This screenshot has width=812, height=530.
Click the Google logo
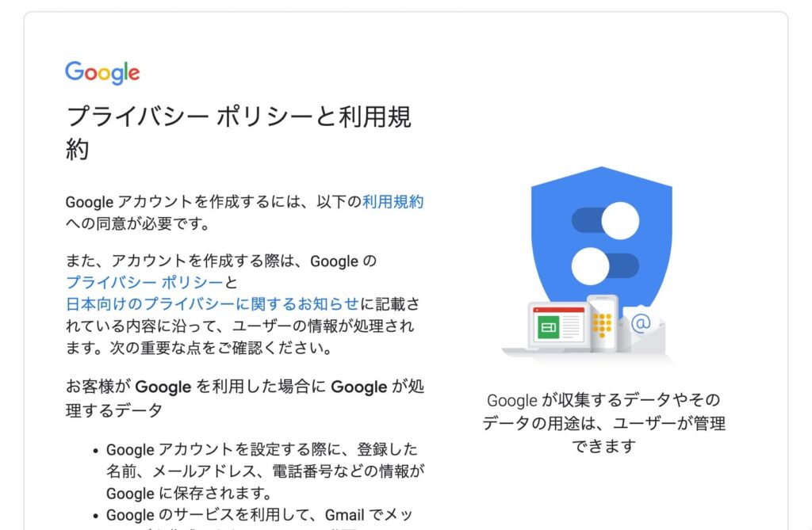102,73
